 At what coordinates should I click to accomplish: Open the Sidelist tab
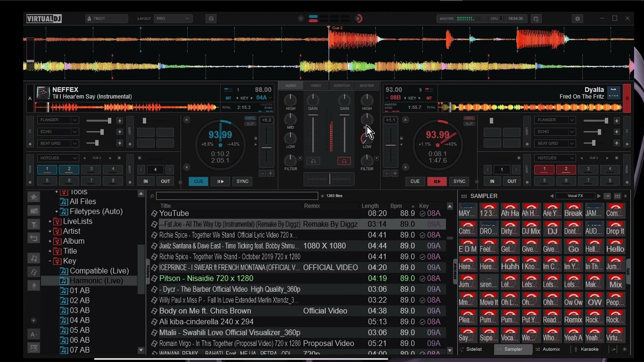473,349
